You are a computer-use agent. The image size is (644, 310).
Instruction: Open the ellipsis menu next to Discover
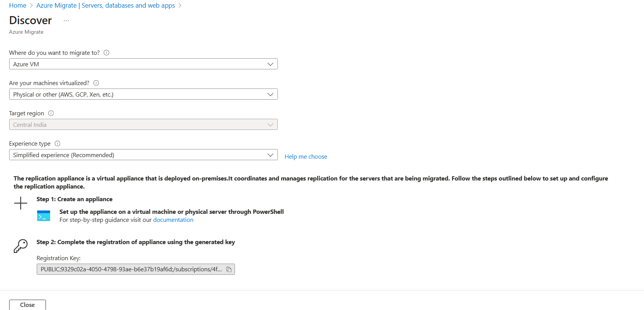(x=66, y=21)
